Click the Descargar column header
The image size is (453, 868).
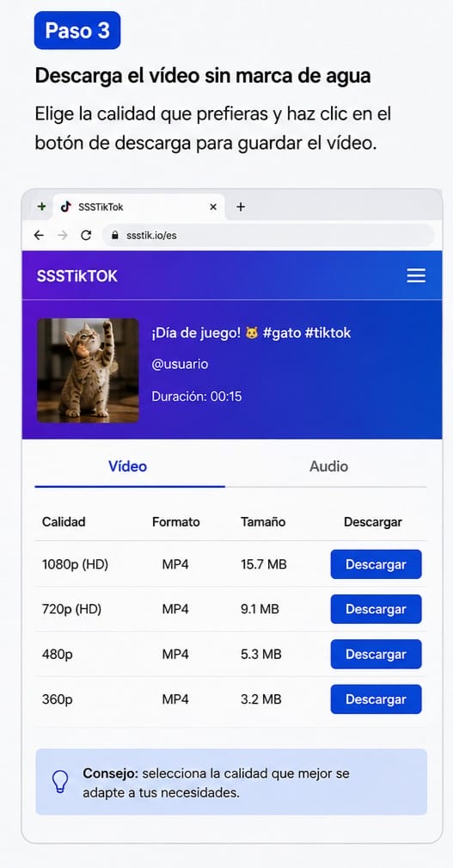(373, 522)
